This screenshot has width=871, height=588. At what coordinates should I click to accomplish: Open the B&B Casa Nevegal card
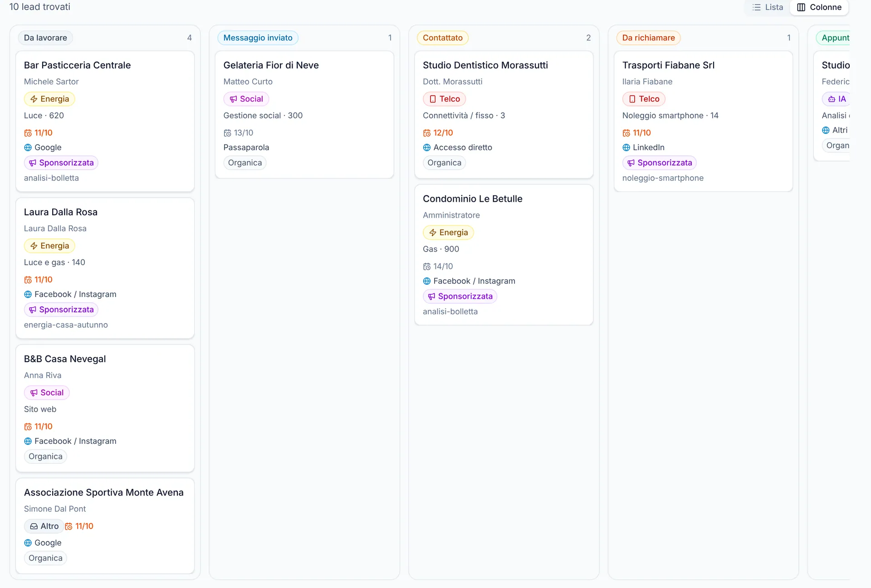point(105,408)
